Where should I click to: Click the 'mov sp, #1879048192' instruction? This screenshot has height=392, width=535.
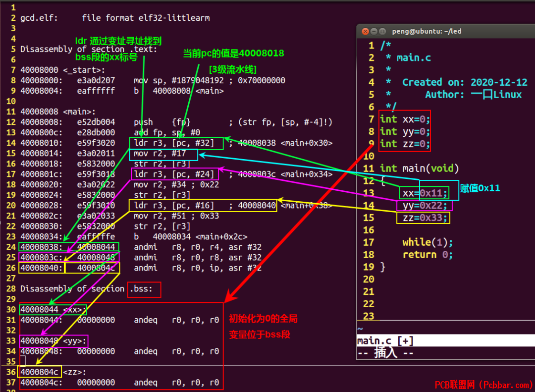[x=179, y=81]
